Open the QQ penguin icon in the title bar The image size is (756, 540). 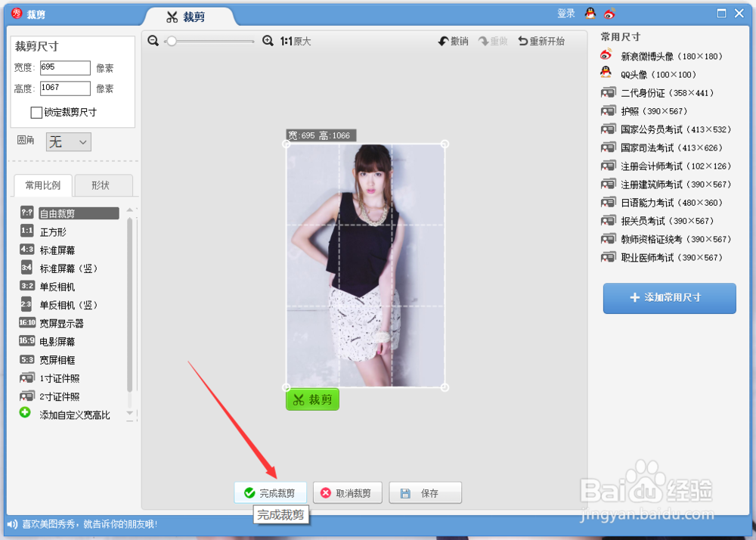point(590,14)
